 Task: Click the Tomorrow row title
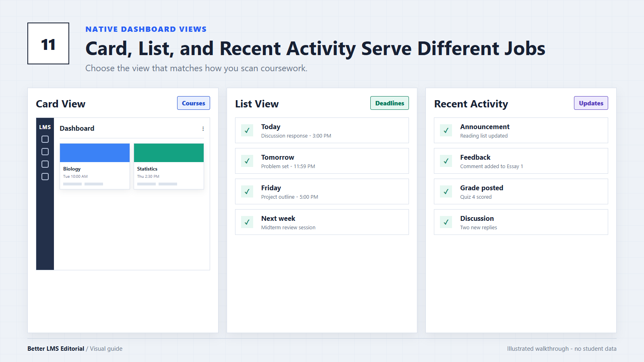click(278, 157)
